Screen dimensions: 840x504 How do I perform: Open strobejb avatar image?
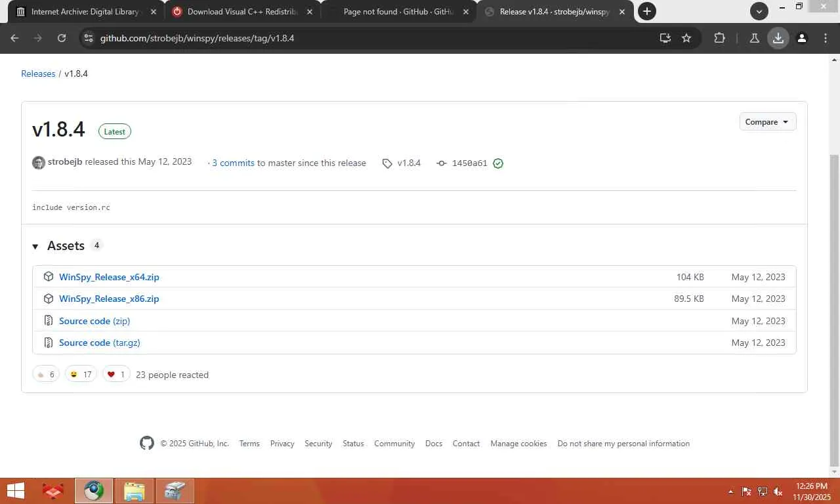click(x=39, y=163)
